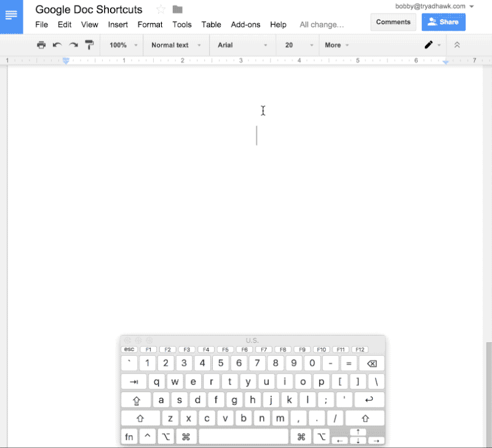Open the Tools menu
The image size is (492, 448).
tap(181, 25)
